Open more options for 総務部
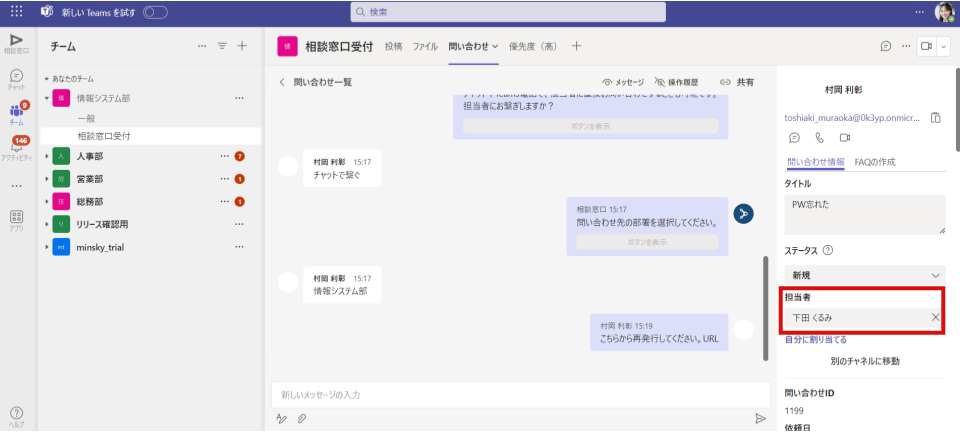Viewport: 960px width, 434px height. pyautogui.click(x=225, y=201)
